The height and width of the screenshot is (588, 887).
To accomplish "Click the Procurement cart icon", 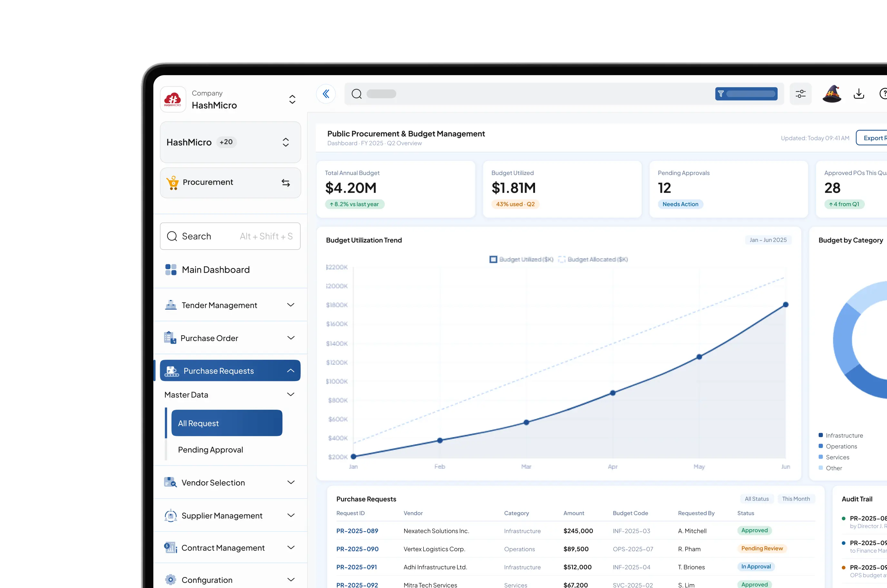I will 172,183.
